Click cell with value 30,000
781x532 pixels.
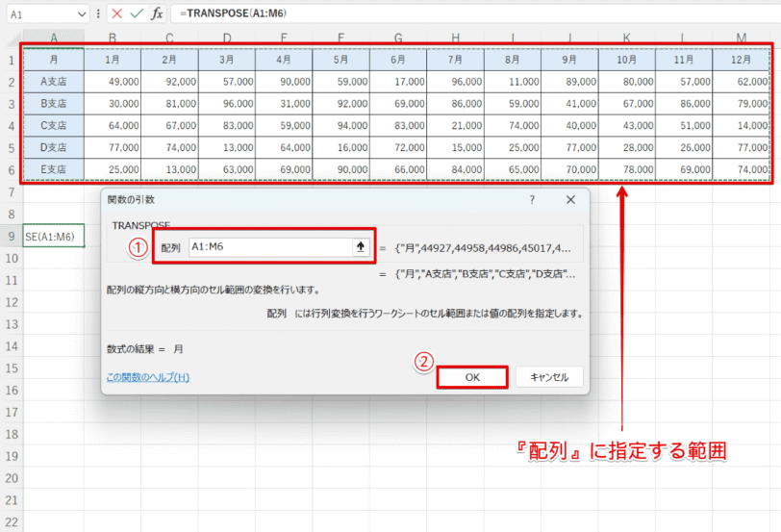coord(113,104)
